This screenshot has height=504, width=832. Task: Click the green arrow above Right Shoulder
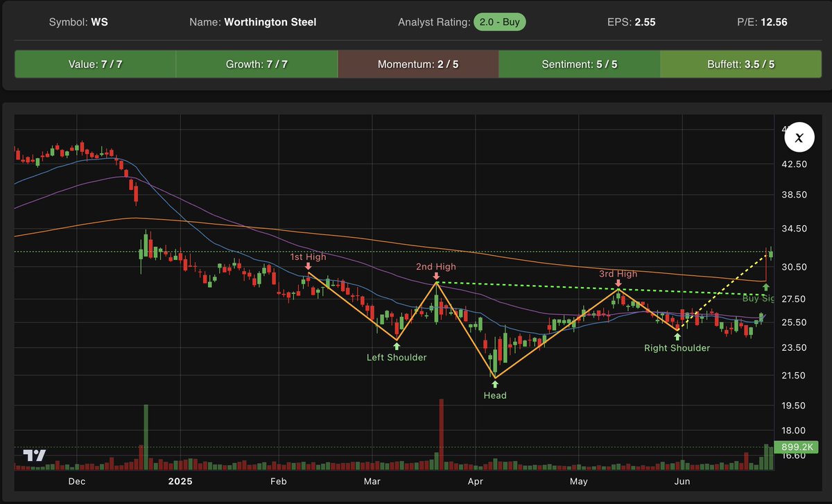677,336
